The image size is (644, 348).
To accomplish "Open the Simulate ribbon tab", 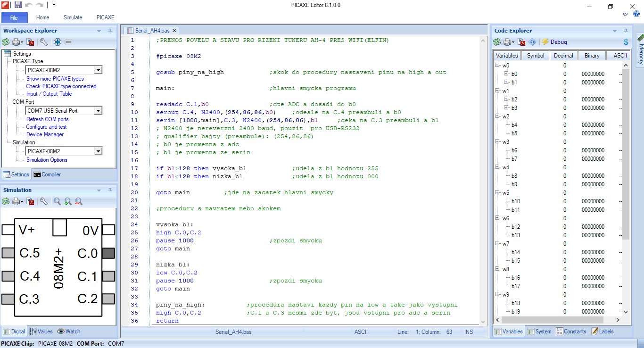I will (x=73, y=17).
